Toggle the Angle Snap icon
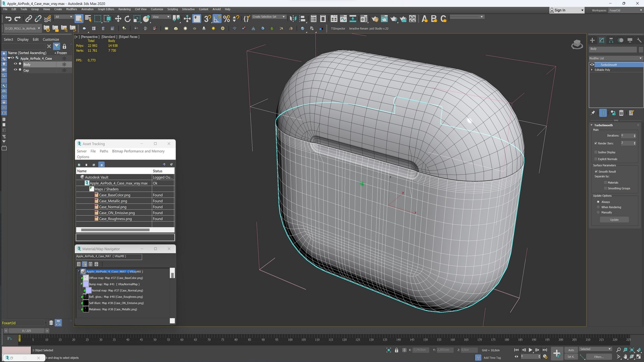Viewport: 644px width, 362px height. pyautogui.click(x=217, y=19)
